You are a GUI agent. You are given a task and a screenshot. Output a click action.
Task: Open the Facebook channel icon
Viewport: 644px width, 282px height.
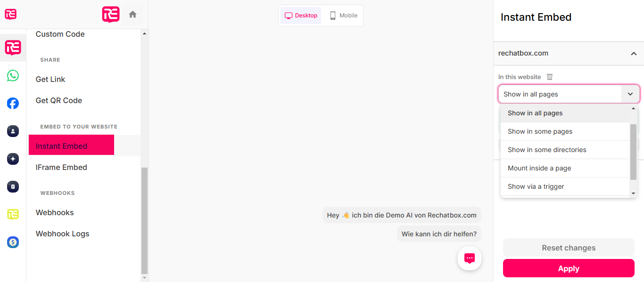[x=13, y=104]
